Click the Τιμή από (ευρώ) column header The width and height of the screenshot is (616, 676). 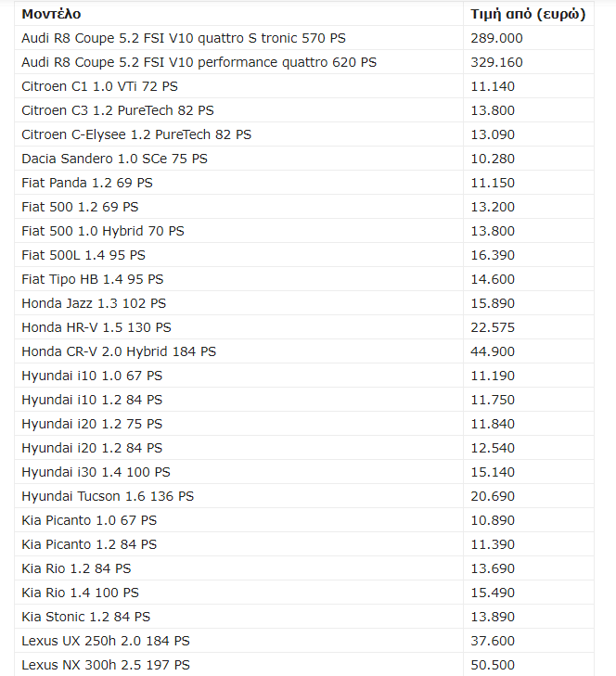[528, 14]
